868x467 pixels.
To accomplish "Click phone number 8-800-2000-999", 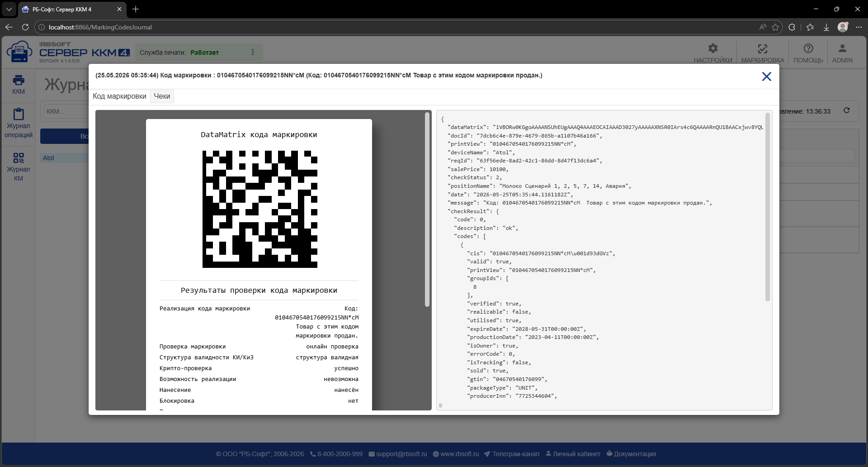I will (336, 454).
